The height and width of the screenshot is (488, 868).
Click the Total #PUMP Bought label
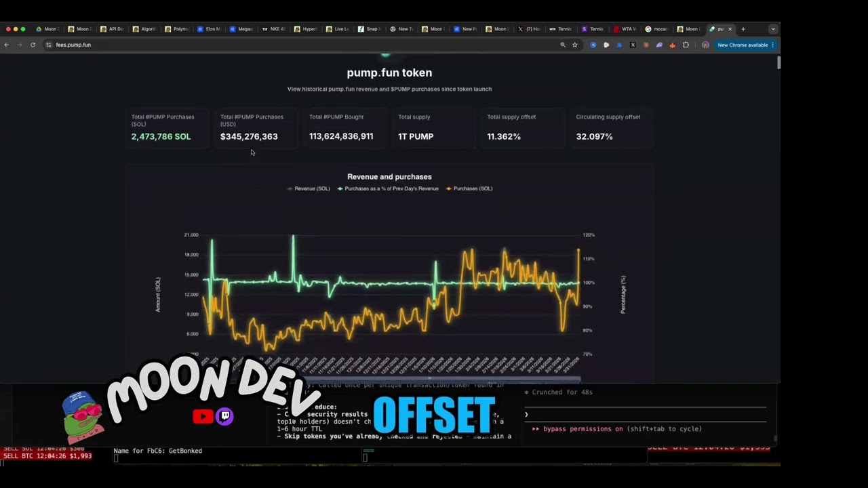(336, 117)
